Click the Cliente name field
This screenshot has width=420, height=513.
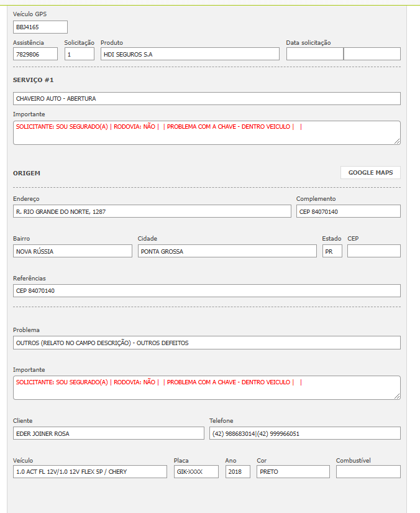click(x=108, y=433)
